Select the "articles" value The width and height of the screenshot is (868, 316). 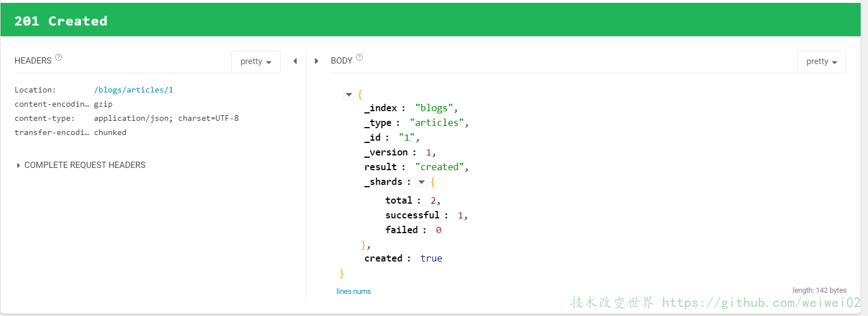[437, 123]
